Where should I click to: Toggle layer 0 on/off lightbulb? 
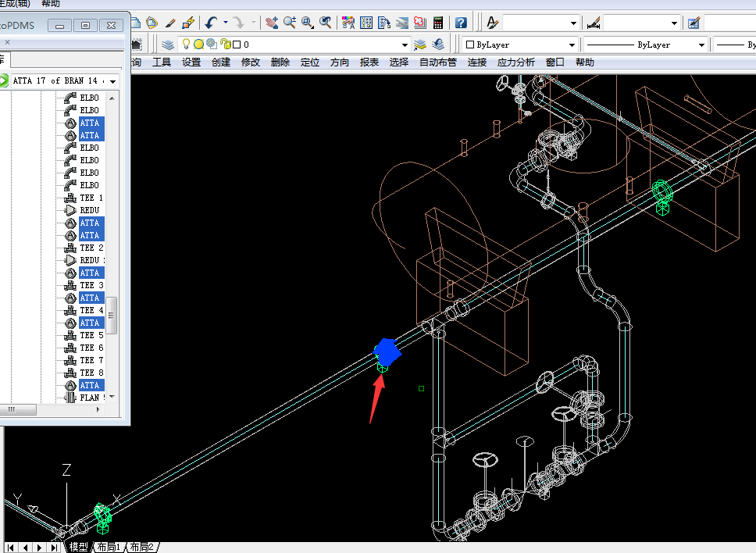[187, 45]
